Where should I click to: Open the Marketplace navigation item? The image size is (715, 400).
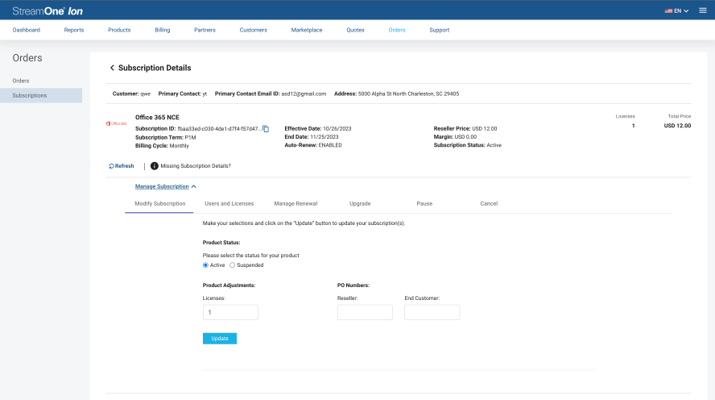306,30
